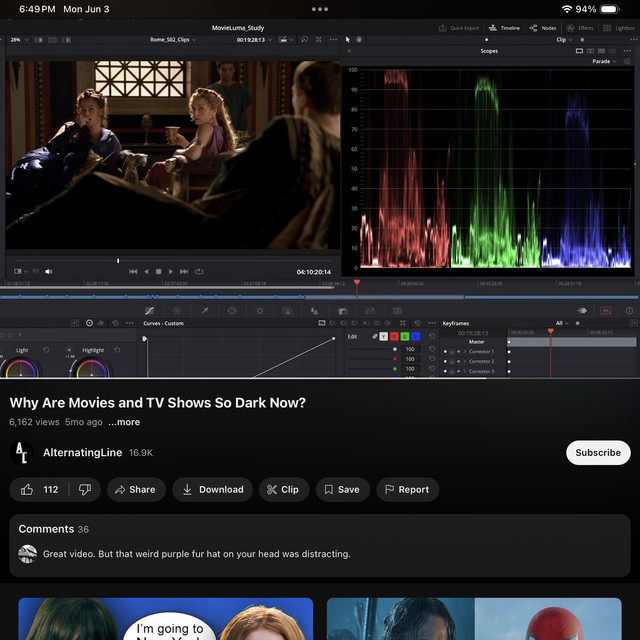Toggle the Nodes panel button
The width and height of the screenshot is (640, 640).
(x=543, y=28)
